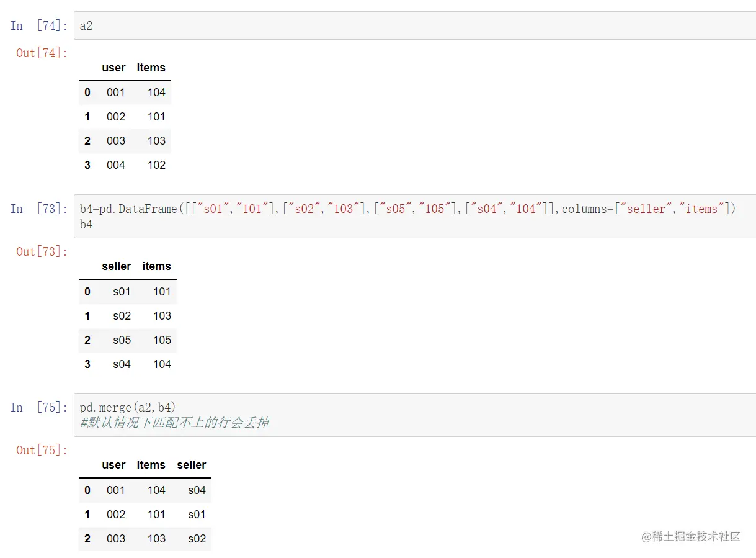Select cell "104" in the Out[75] table

click(156, 490)
